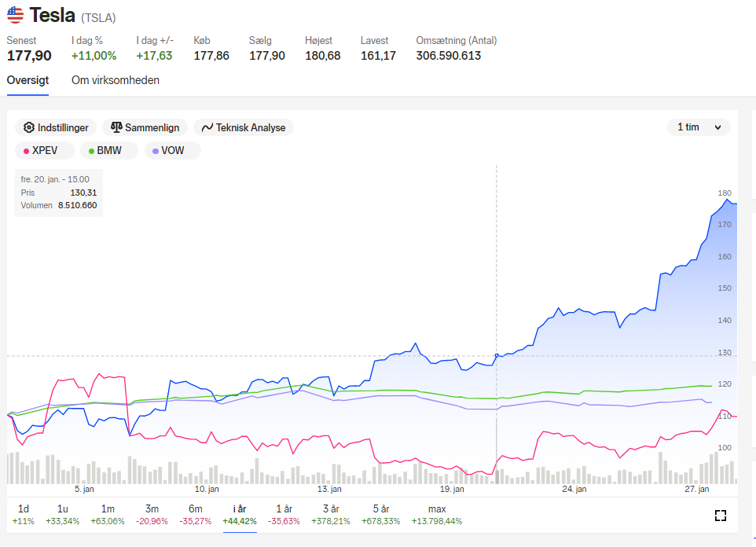The height and width of the screenshot is (547, 756).
Task: Click the tooltip Pris value 130,31
Action: (x=83, y=193)
